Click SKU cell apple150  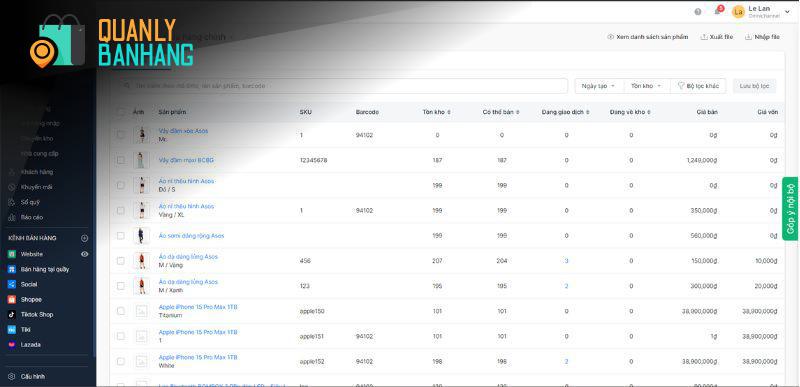312,311
